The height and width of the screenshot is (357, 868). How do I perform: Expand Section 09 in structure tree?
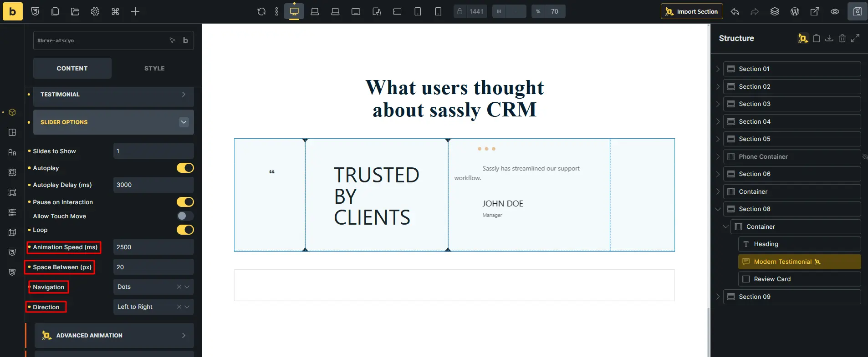(718, 297)
